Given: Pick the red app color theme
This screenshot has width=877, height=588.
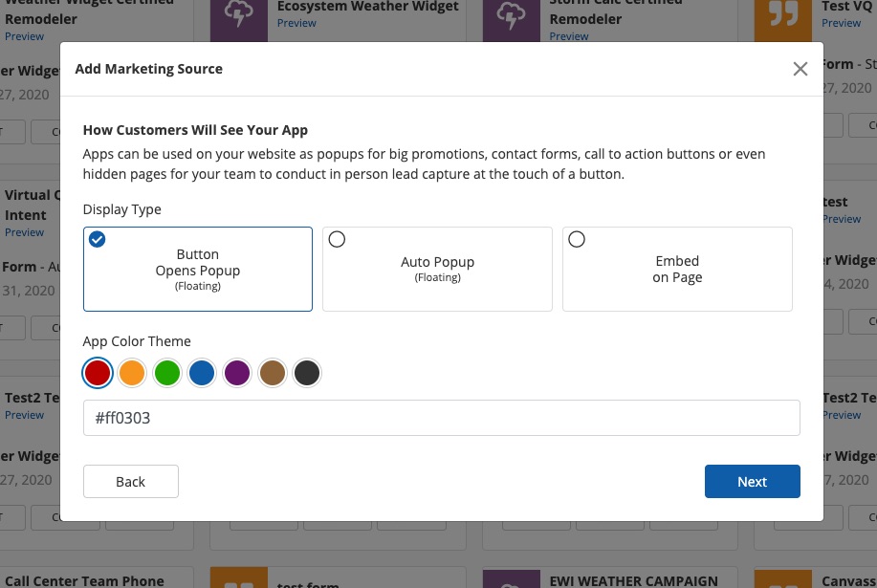Looking at the screenshot, I should [98, 373].
